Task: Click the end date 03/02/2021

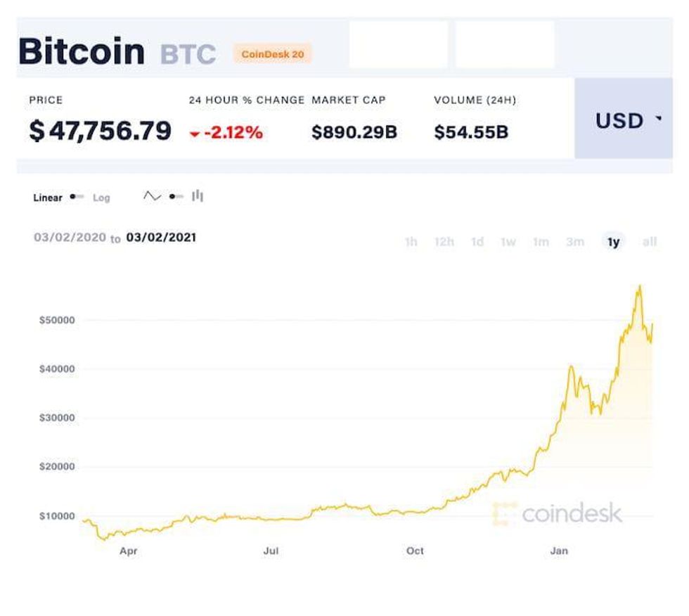Action: [161, 238]
